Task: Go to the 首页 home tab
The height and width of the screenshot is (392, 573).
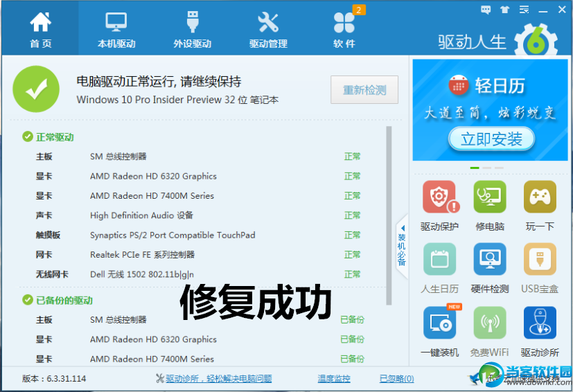Action: 40,29
